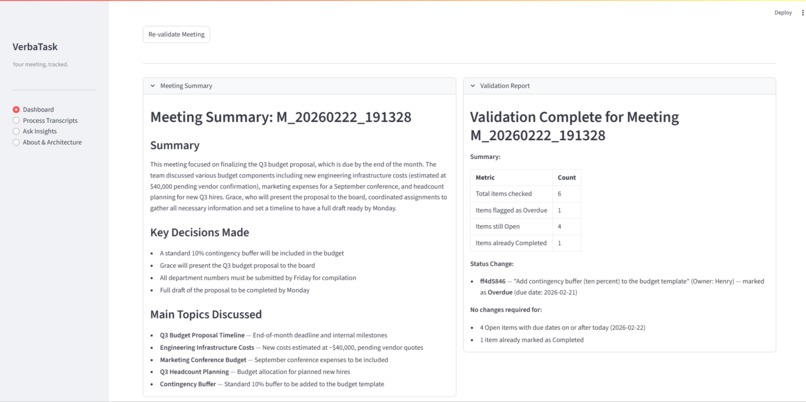Screen dimensions: 806x402
Task: Click the count value 4 in table
Action: (x=566, y=227)
